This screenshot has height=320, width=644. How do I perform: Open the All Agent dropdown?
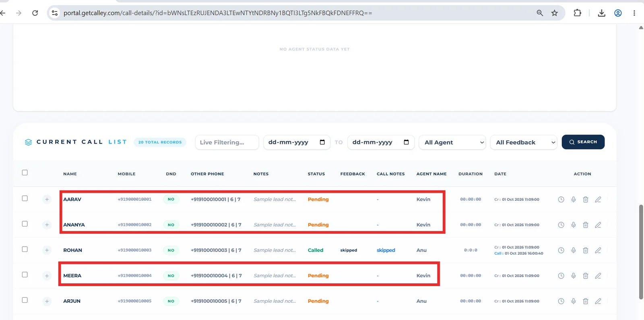click(452, 142)
